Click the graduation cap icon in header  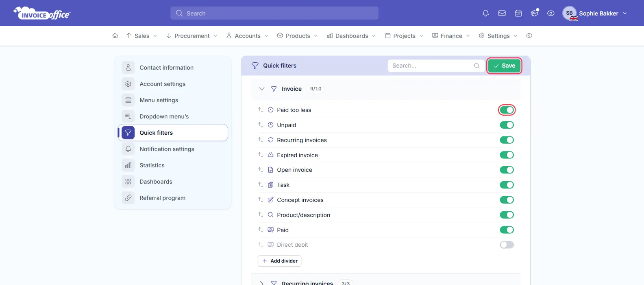(x=535, y=13)
